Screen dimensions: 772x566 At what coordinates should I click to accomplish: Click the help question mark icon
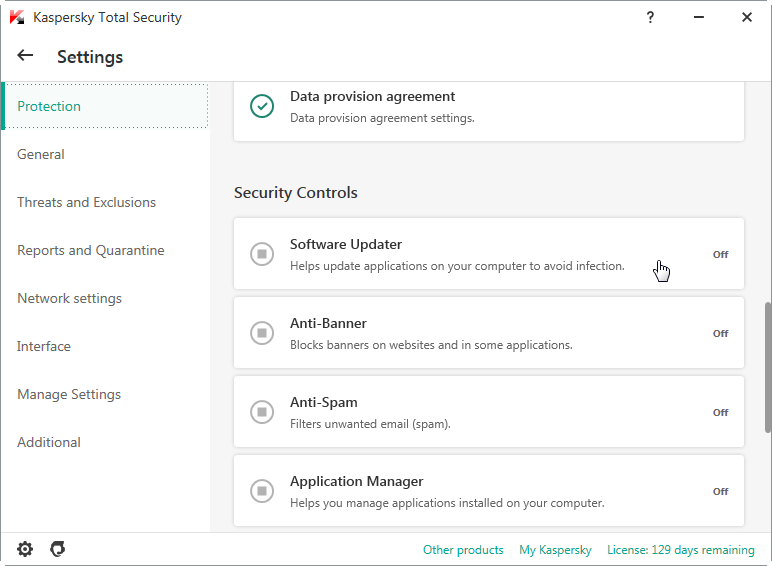click(x=650, y=18)
